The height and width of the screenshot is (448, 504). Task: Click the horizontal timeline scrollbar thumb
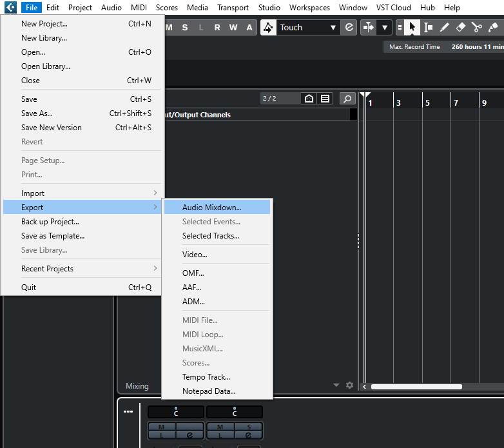416,387
